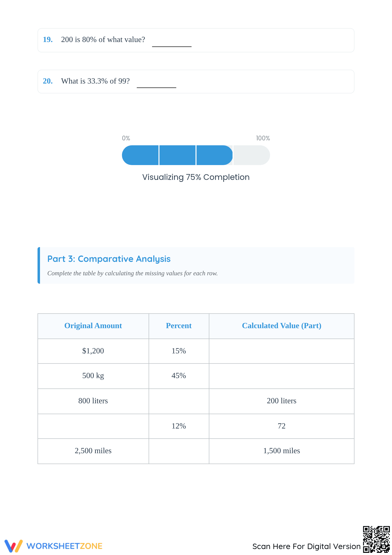
Task: Select the empty Calculated Value cell for $1,200
Action: (282, 351)
